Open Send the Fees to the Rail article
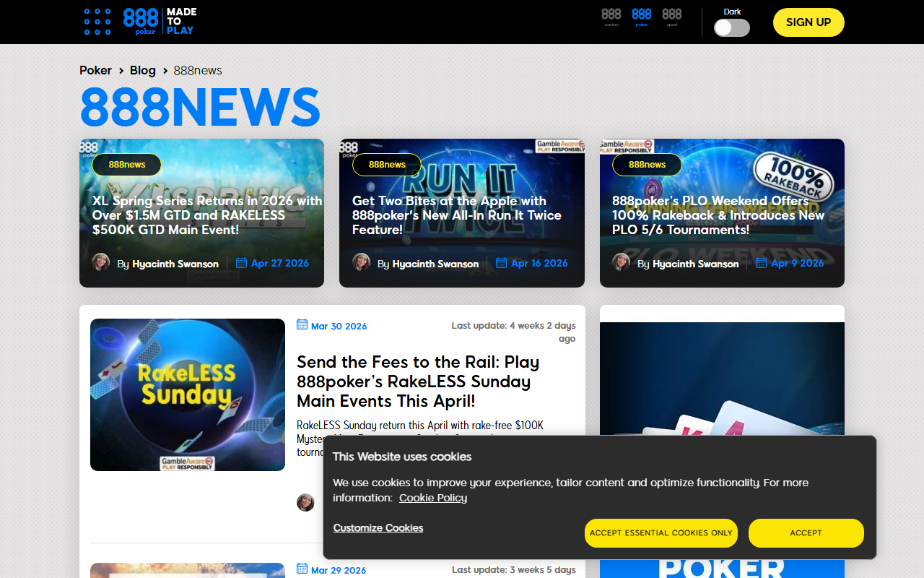This screenshot has width=924, height=578. pyautogui.click(x=418, y=381)
